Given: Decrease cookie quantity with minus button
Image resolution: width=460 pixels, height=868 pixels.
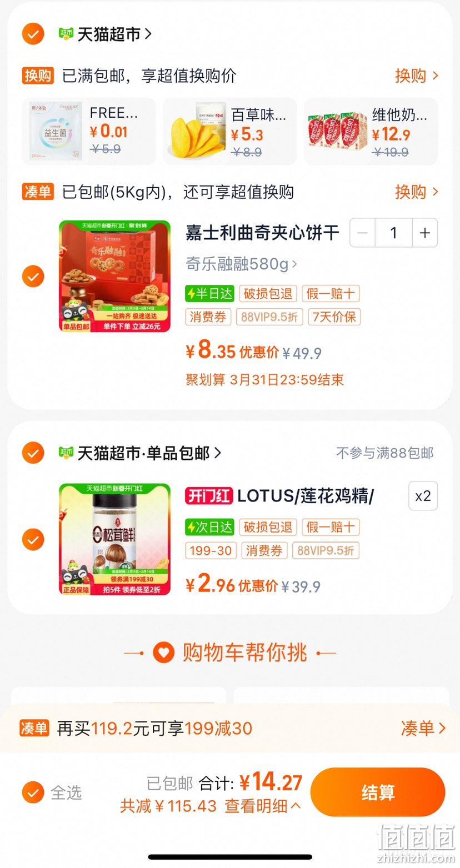Looking at the screenshot, I should (362, 233).
